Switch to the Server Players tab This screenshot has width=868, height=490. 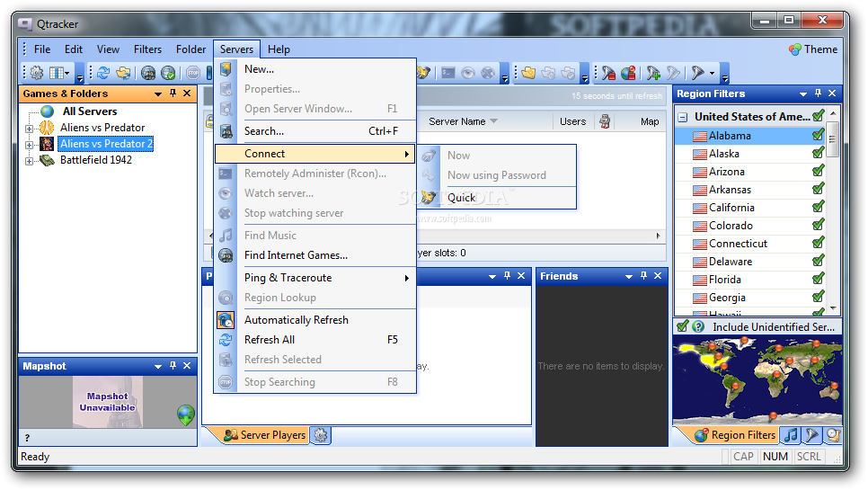point(264,435)
